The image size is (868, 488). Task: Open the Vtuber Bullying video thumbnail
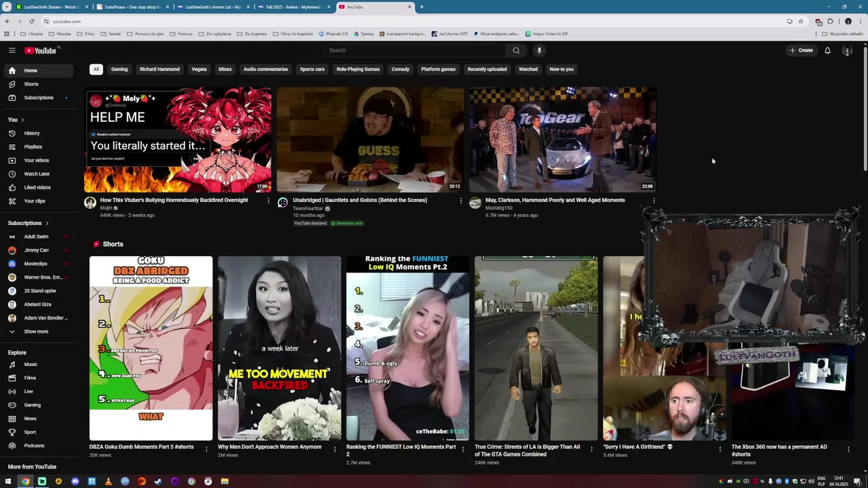tap(178, 140)
